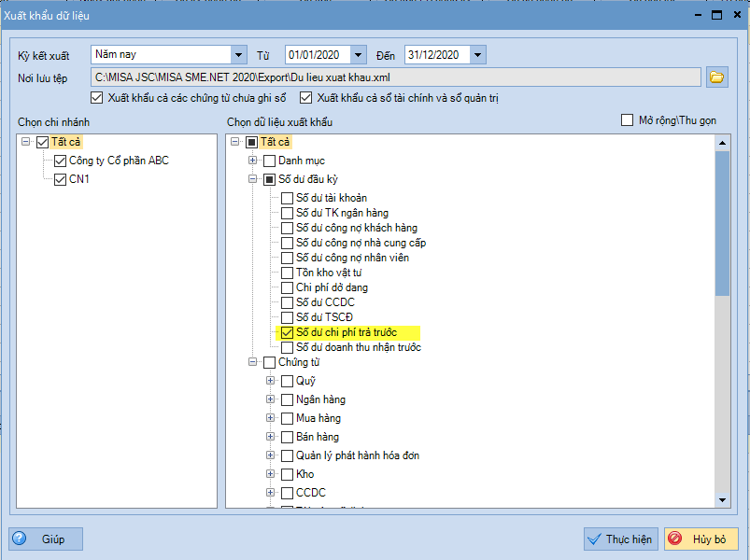The width and height of the screenshot is (750, 560).
Task: Click the Nơi lưu tệp path field
Action: pyautogui.click(x=396, y=77)
